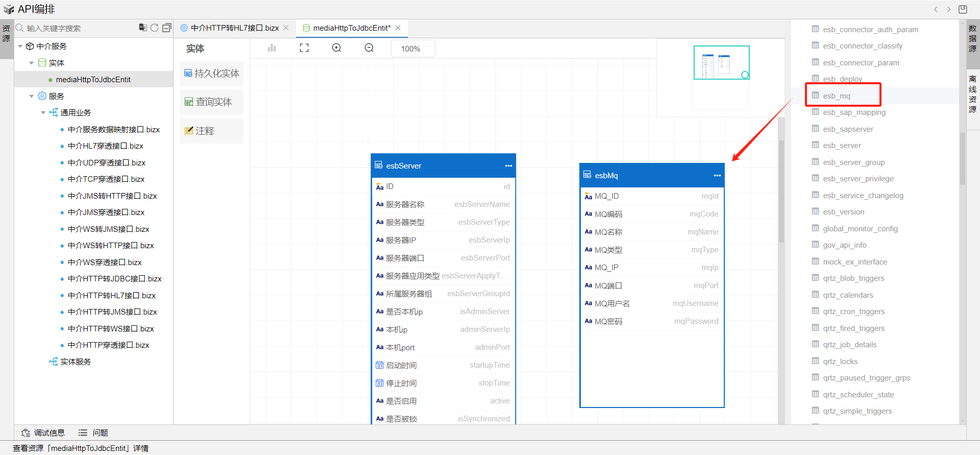Open the esbMq entity more-options menu

tap(717, 176)
